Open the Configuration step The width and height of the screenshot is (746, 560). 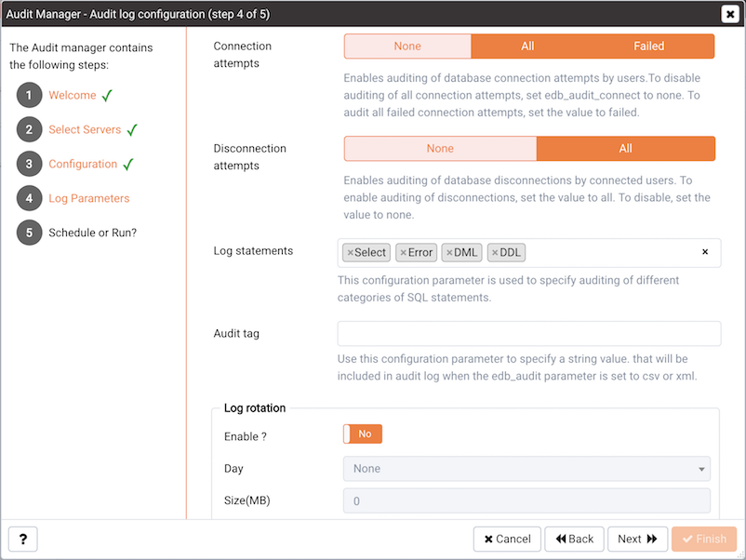[x=83, y=164]
